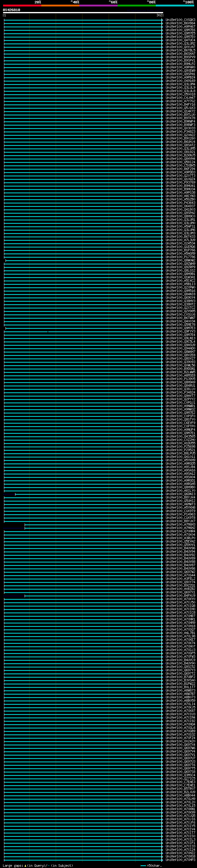
Task: Select label UniRef100_O50018
Action: (180, 94)
